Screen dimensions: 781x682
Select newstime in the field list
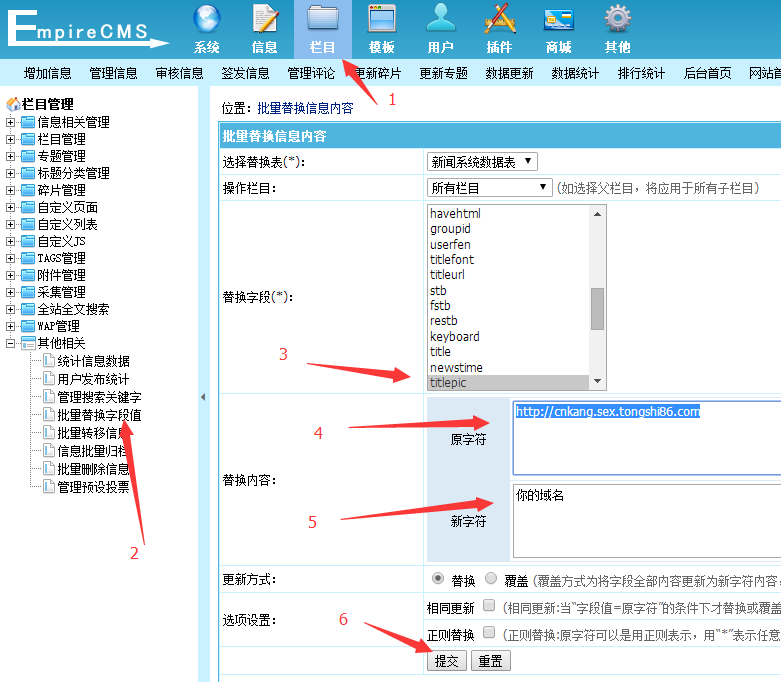(x=509, y=367)
